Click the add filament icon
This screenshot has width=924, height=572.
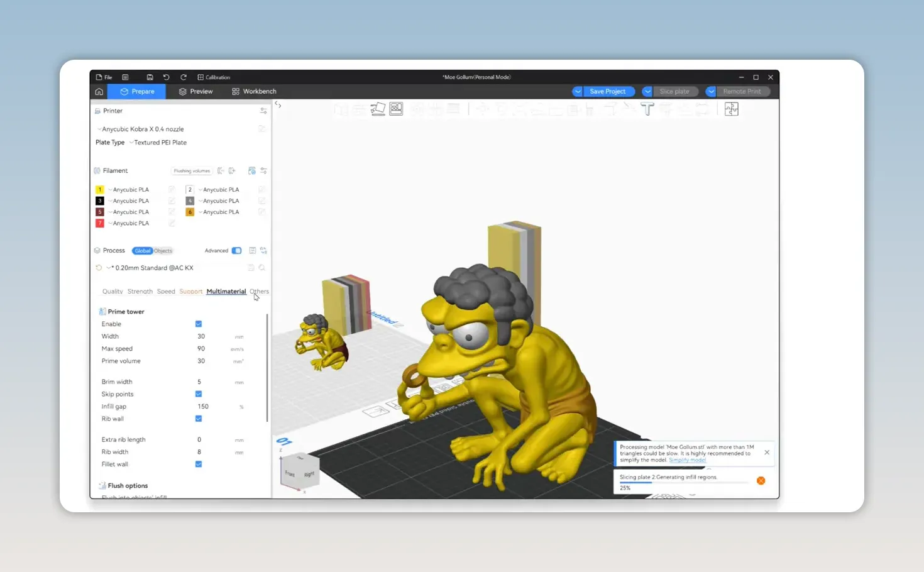pyautogui.click(x=232, y=171)
